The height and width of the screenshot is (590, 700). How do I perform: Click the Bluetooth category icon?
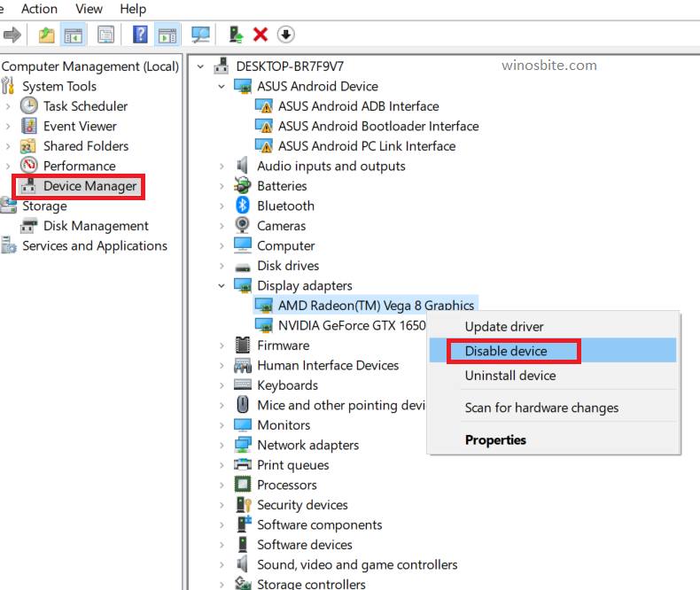243,206
